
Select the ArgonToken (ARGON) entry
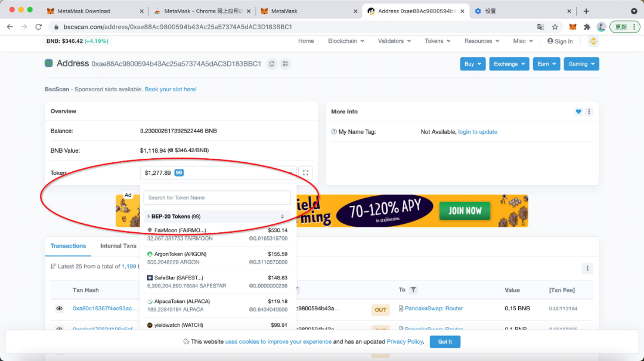[x=217, y=258]
